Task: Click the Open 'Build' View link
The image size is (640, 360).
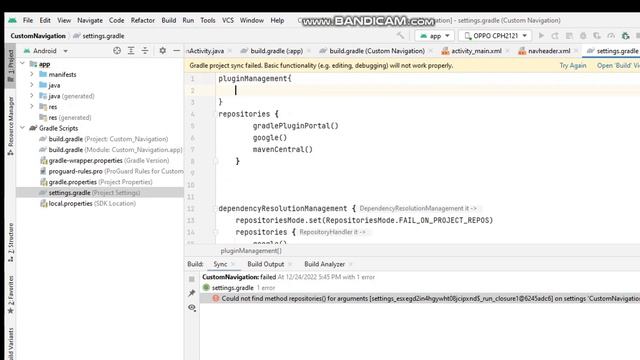Action: pos(618,65)
